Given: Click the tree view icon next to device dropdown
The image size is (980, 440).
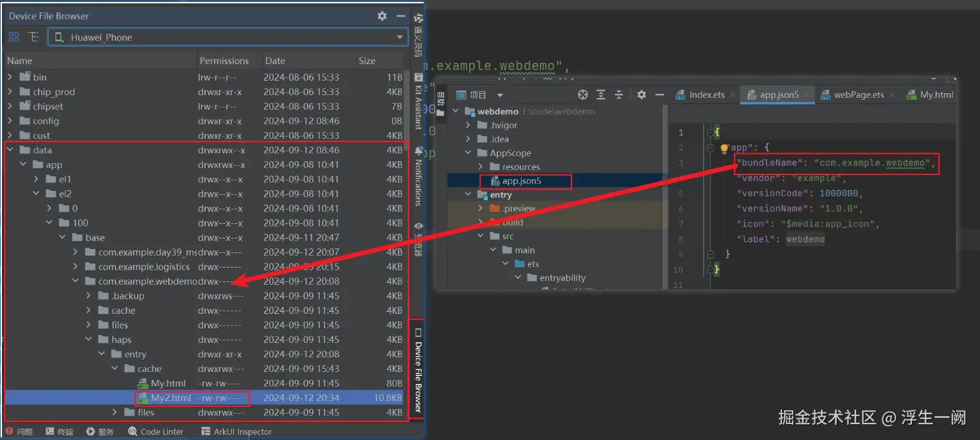Looking at the screenshot, I should [34, 37].
